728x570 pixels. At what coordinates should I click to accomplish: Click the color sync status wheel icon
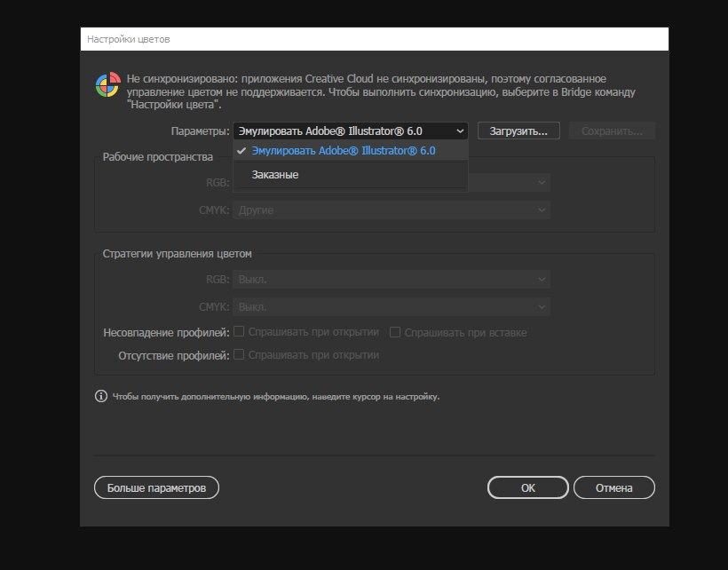pyautogui.click(x=107, y=84)
